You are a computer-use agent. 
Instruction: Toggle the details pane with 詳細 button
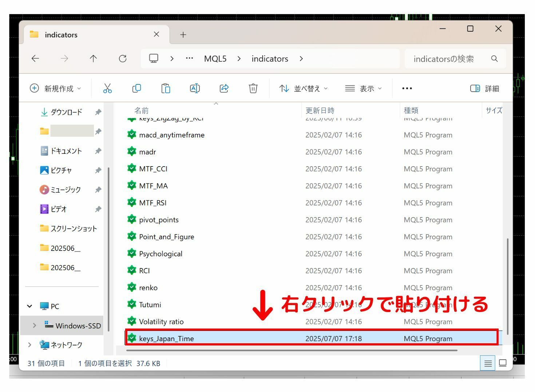(485, 88)
